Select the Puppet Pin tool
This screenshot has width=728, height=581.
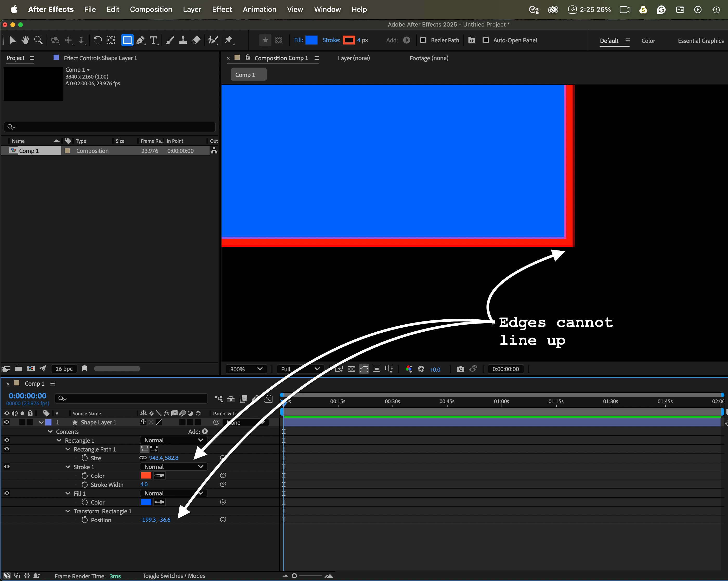pyautogui.click(x=229, y=41)
